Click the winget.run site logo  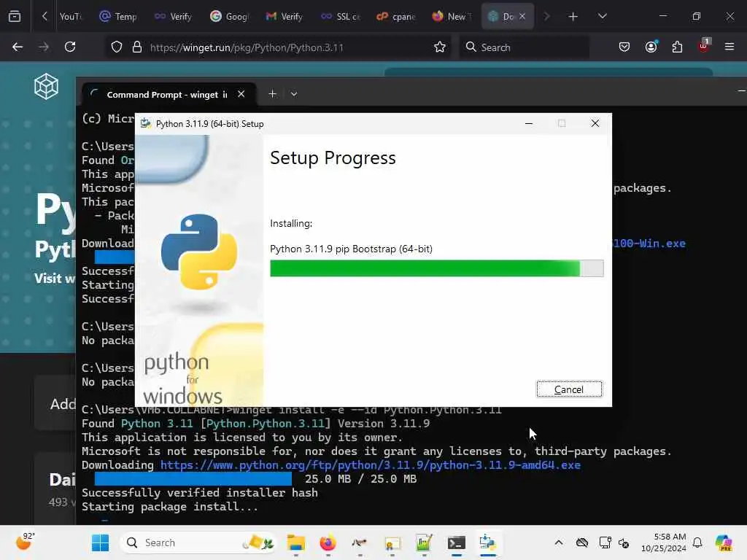coord(46,86)
